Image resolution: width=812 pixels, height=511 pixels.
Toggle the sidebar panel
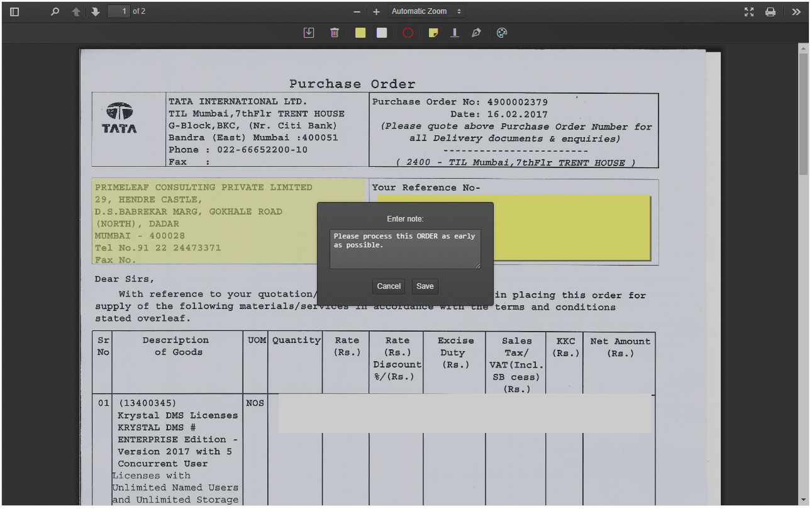click(14, 12)
